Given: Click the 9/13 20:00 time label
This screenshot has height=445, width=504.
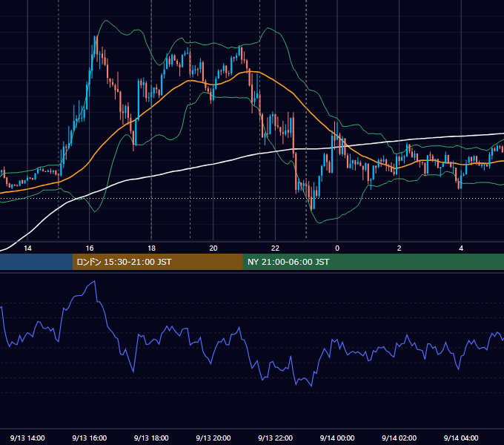Looking at the screenshot, I should (x=213, y=438).
